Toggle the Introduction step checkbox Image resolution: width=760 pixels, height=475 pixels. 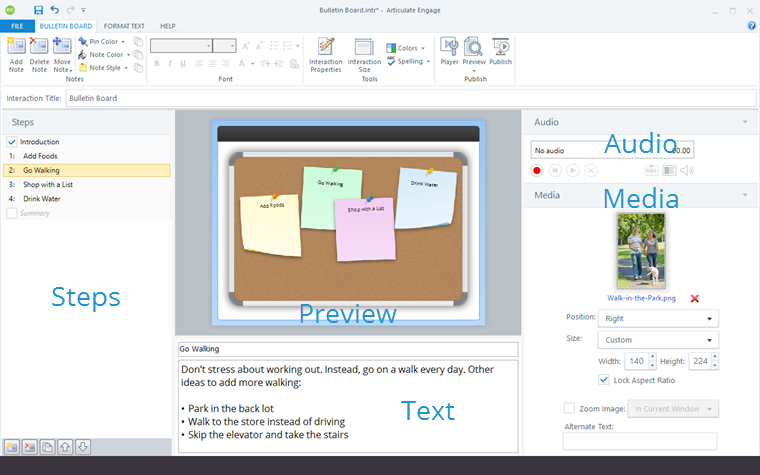click(x=12, y=142)
